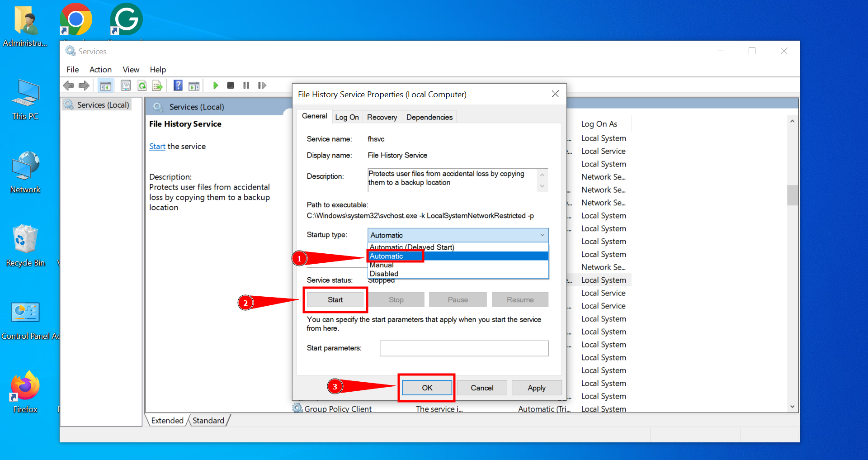Viewport: 868px width, 460px height.
Task: Switch to the Extended view tab
Action: [x=167, y=421]
